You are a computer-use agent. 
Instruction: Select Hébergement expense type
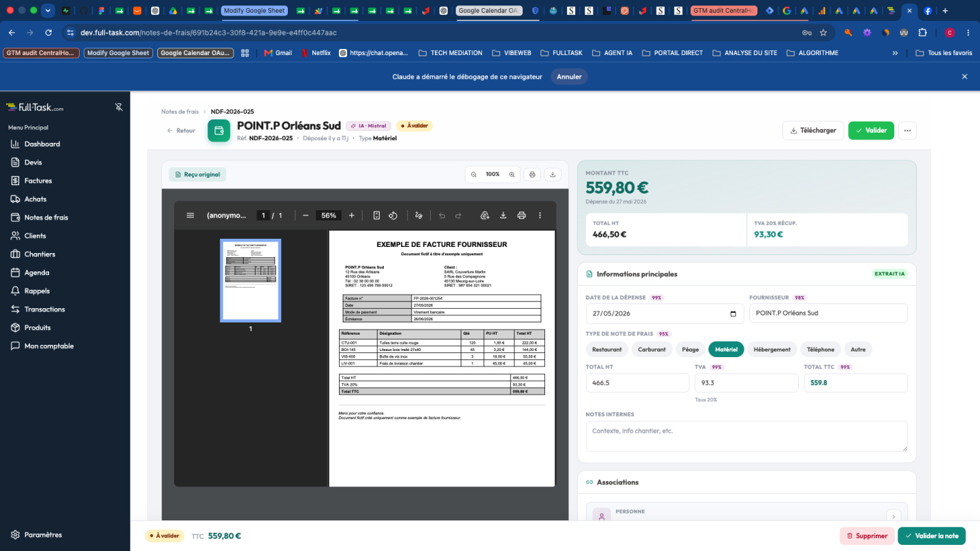(x=772, y=350)
